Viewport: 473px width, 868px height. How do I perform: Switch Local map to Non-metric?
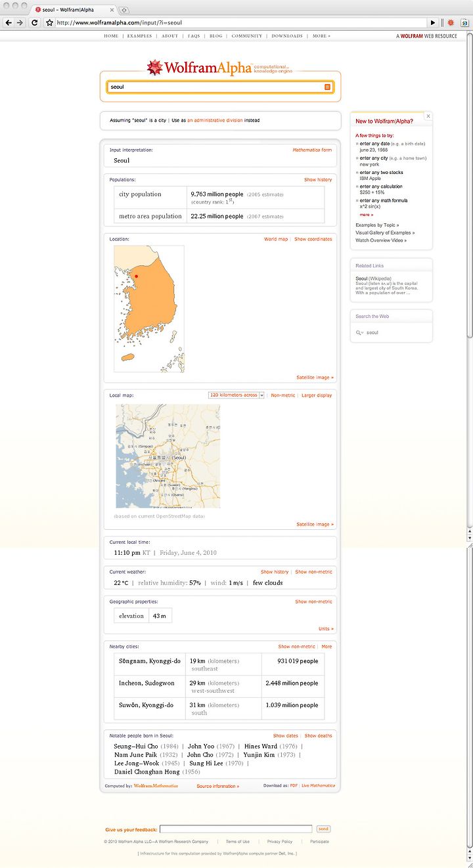point(283,396)
